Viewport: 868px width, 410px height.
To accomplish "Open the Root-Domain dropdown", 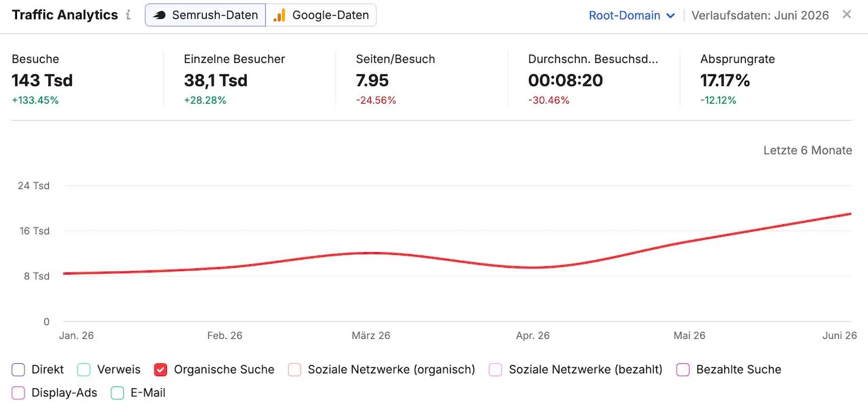I will coord(631,15).
